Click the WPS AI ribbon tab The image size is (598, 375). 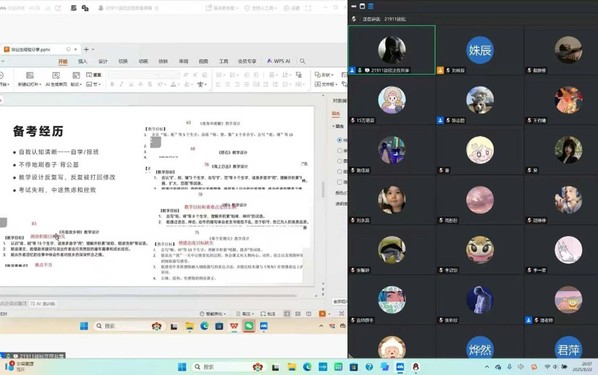(x=279, y=61)
